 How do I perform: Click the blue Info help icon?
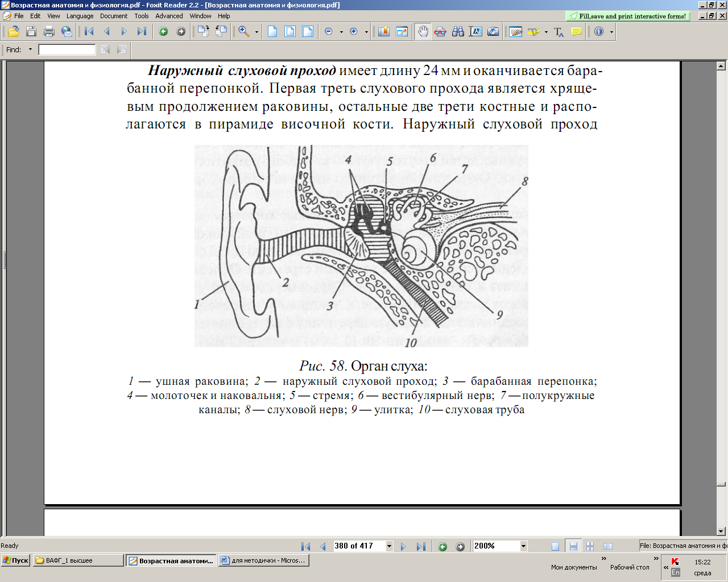pyautogui.click(x=599, y=32)
